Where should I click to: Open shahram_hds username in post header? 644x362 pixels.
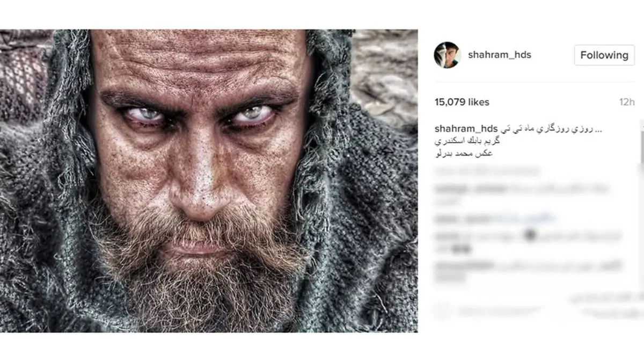[499, 55]
